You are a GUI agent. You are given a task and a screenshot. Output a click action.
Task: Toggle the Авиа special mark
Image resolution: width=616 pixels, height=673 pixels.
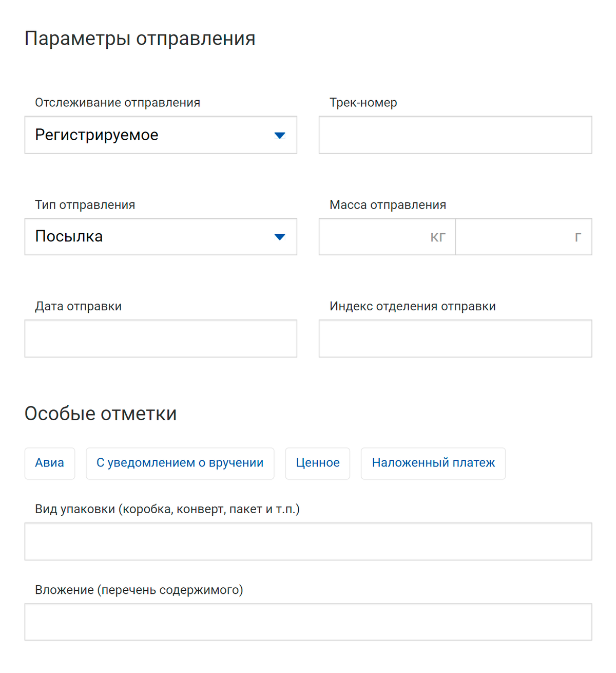(x=50, y=463)
